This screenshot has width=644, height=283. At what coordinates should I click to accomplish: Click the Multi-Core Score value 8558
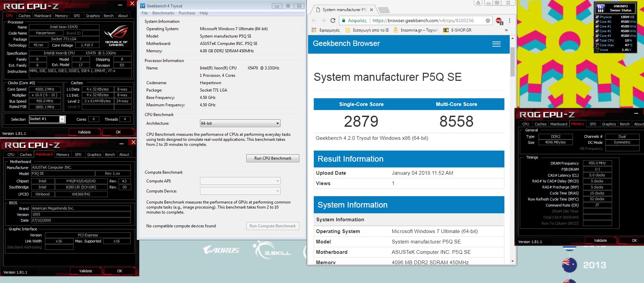point(456,121)
